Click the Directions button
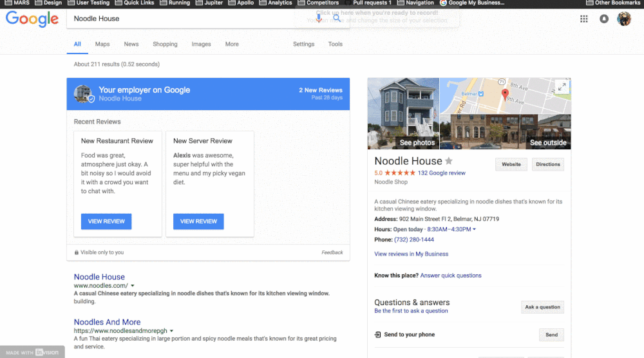This screenshot has height=358, width=644. (548, 164)
